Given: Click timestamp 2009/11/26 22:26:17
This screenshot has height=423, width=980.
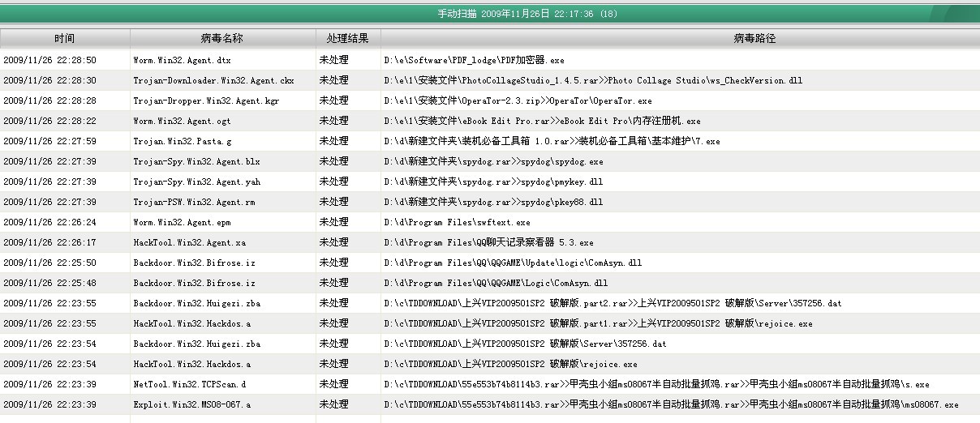Looking at the screenshot, I should [x=49, y=242].
